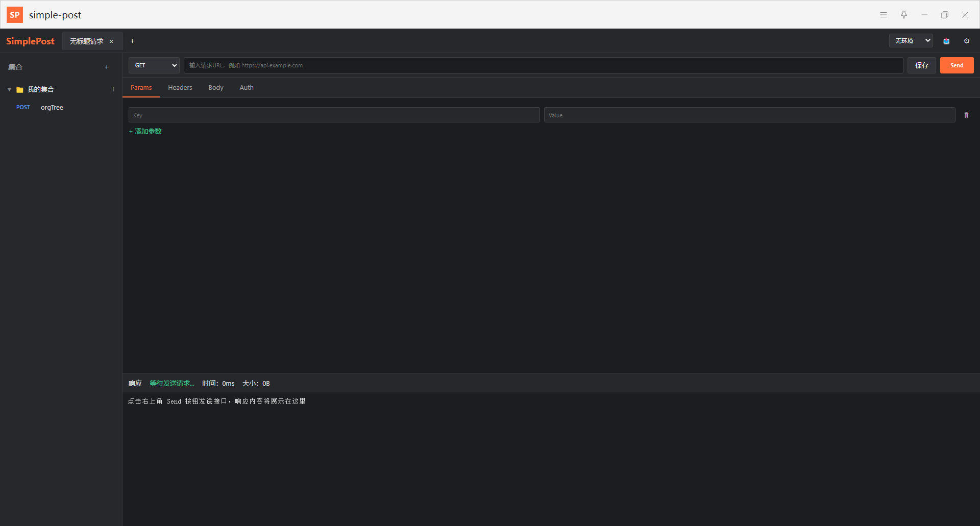Send the request with Send button
The height and width of the screenshot is (526, 980).
[x=957, y=65]
